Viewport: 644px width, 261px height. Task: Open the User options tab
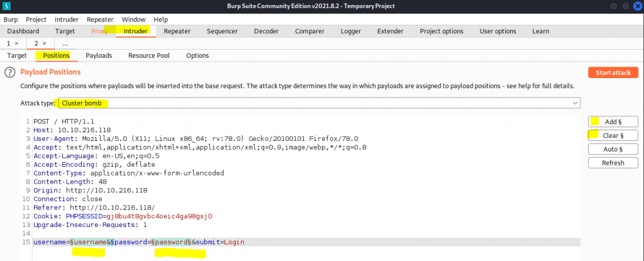[498, 31]
